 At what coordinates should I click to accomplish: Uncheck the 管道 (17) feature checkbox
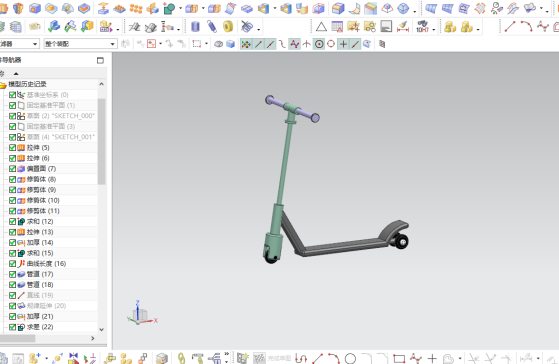[12, 274]
